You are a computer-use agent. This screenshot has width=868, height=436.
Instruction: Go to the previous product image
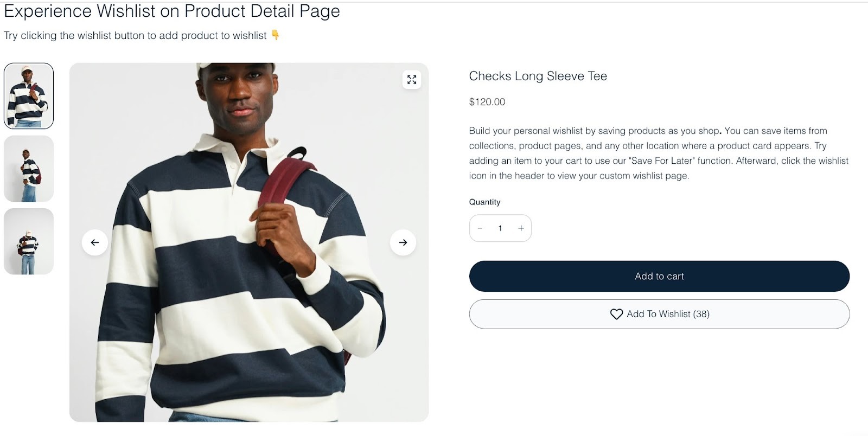pyautogui.click(x=94, y=242)
